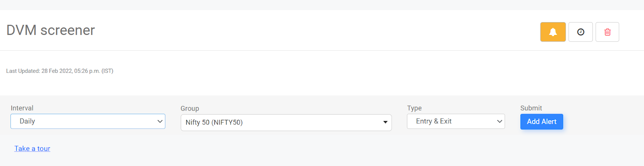Click the Interval field label
644x166 pixels.
tap(22, 108)
